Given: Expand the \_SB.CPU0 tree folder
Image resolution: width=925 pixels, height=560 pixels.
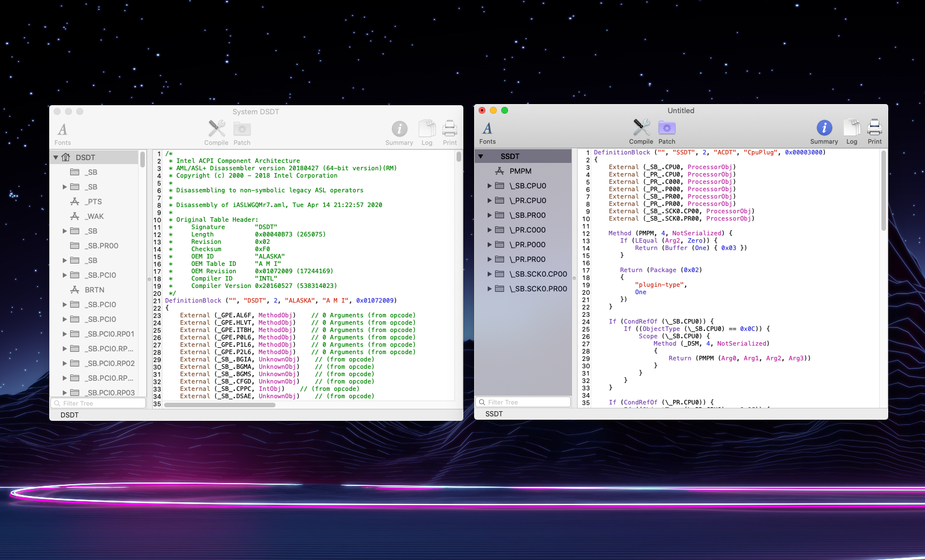Looking at the screenshot, I should click(490, 186).
